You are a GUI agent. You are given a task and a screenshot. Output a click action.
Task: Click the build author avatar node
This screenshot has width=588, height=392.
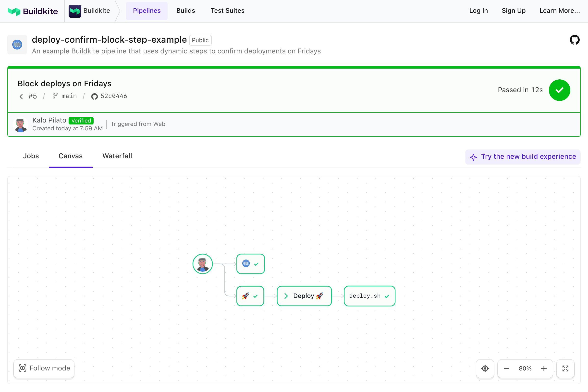click(203, 264)
